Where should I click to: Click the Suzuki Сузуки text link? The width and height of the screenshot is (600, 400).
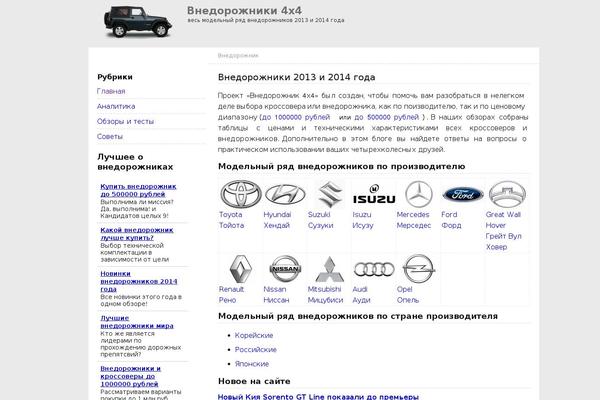point(320,220)
